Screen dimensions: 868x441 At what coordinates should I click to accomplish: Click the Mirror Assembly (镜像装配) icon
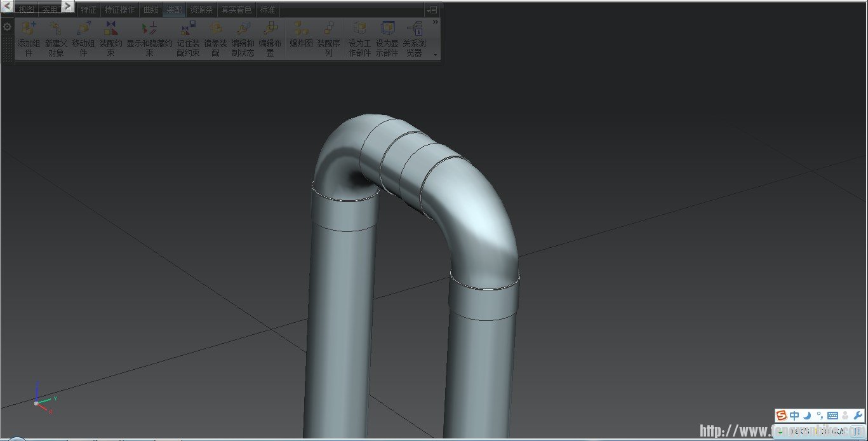216,29
